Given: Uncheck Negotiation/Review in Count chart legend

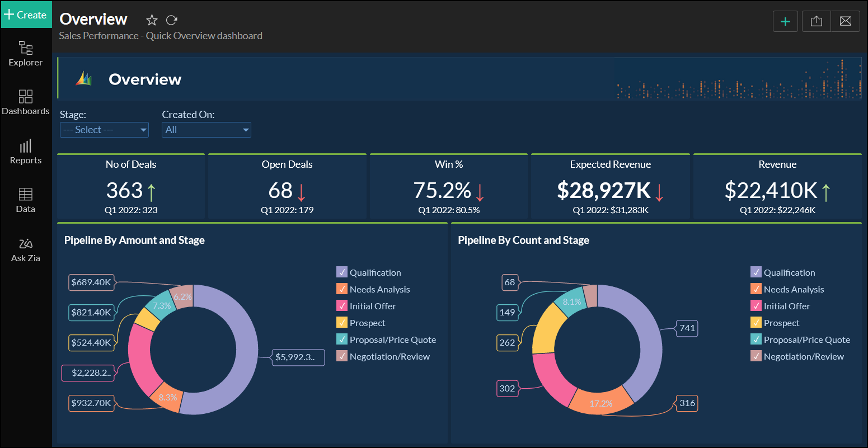Looking at the screenshot, I should (x=756, y=356).
